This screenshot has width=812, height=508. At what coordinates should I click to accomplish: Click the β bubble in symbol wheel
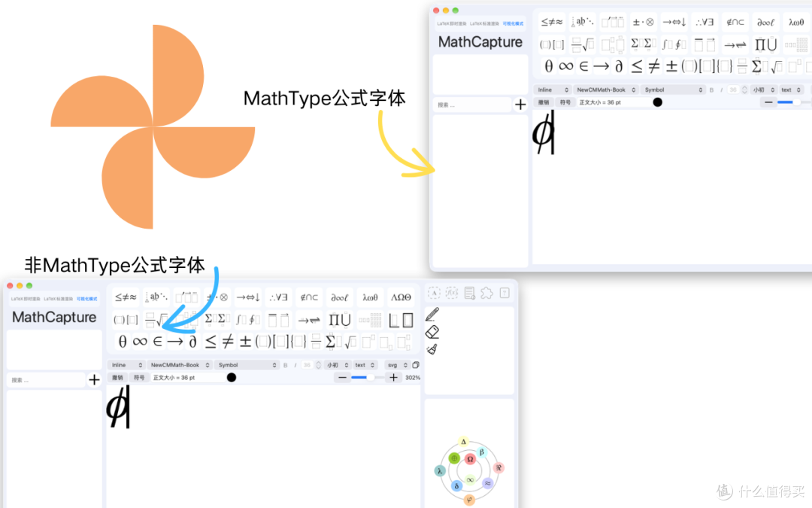click(x=482, y=452)
